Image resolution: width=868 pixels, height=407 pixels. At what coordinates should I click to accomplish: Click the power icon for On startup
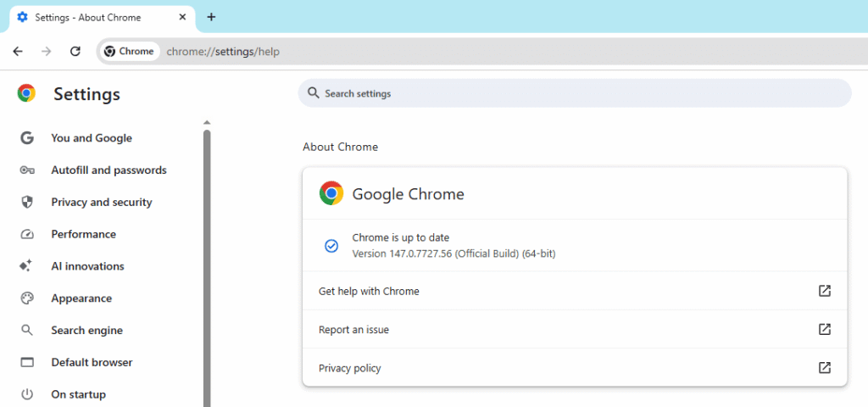pyautogui.click(x=27, y=395)
